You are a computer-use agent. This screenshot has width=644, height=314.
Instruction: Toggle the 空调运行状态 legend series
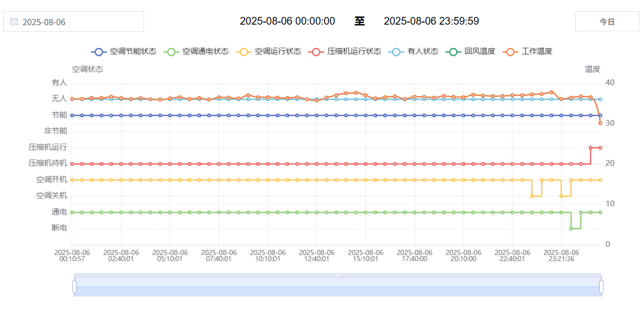pos(269,51)
